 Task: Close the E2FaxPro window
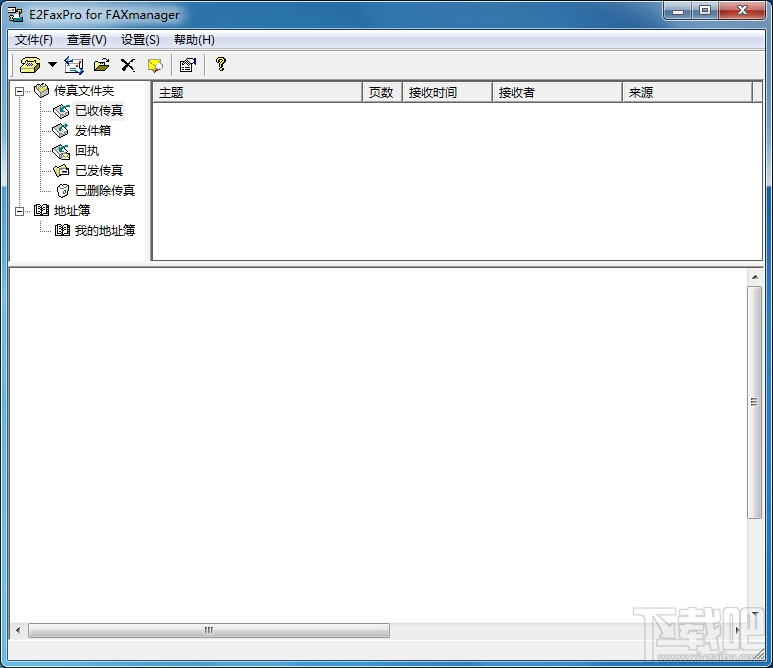click(742, 11)
